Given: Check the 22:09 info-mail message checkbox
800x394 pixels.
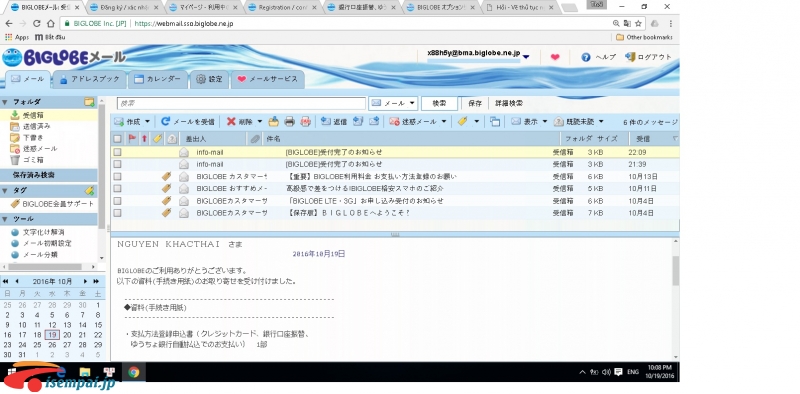Looking at the screenshot, I should tap(117, 152).
